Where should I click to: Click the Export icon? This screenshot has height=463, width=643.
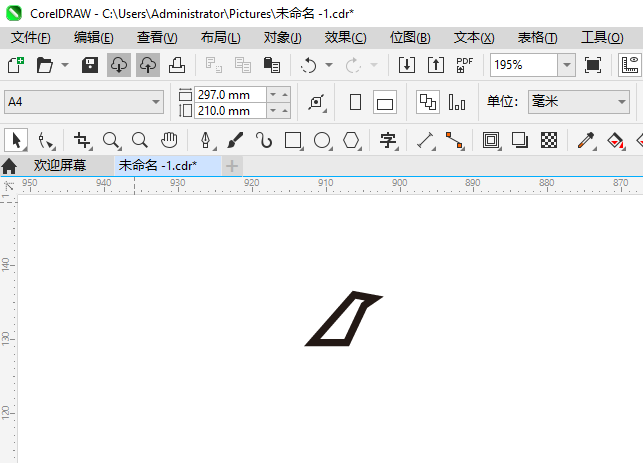436,65
